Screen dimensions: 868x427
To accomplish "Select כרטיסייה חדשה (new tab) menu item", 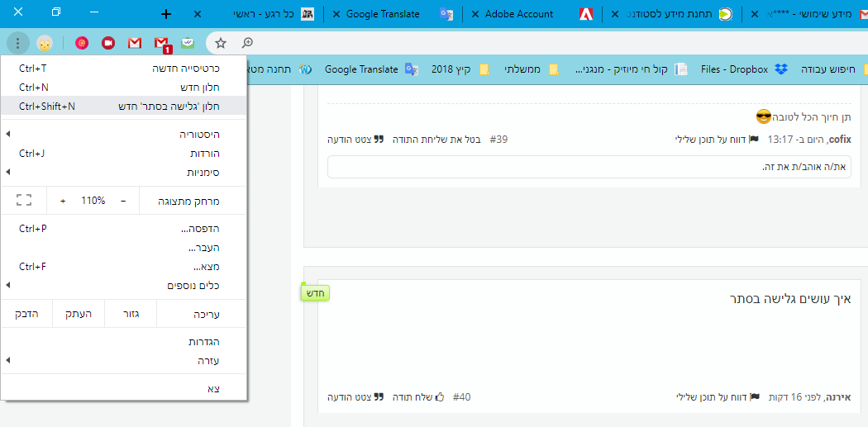I will tap(124, 69).
